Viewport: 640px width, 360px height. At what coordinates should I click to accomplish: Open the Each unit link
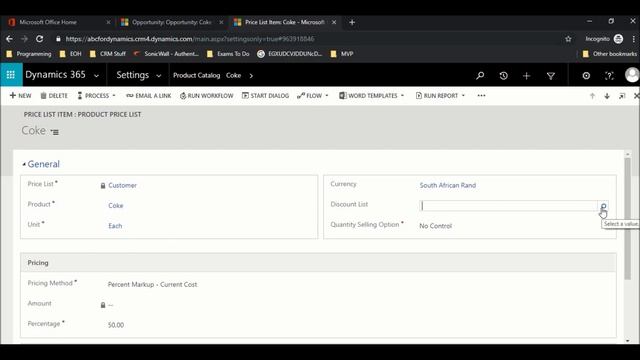pos(115,226)
